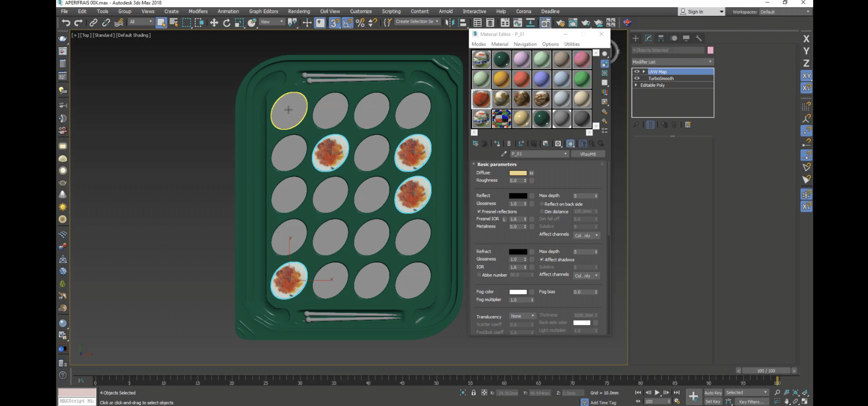The width and height of the screenshot is (868, 406).
Task: Click the Undo arrow in main toolbar
Action: [x=66, y=23]
